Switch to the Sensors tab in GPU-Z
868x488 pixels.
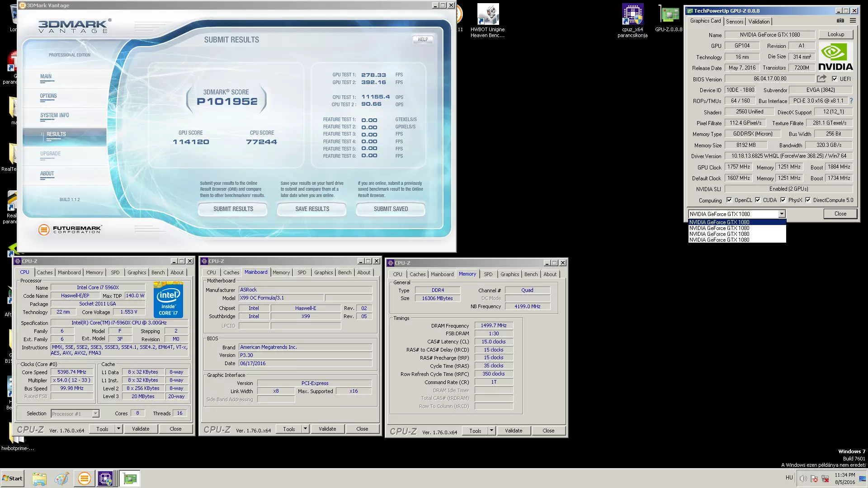point(734,21)
